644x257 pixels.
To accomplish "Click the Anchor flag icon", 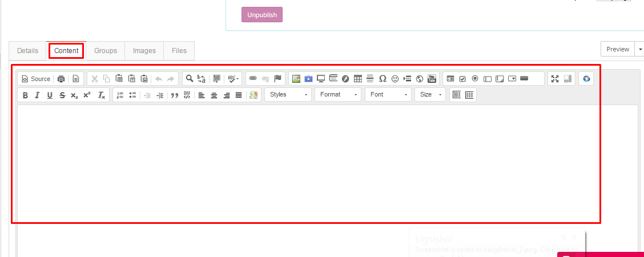I will pyautogui.click(x=277, y=78).
